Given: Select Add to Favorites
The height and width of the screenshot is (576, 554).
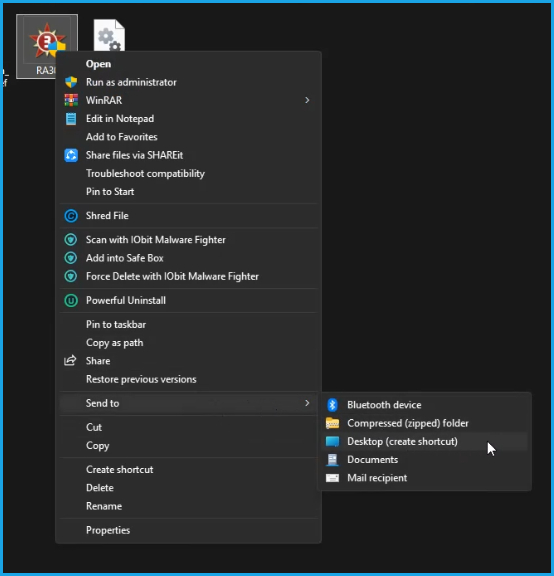Looking at the screenshot, I should coord(188,137).
